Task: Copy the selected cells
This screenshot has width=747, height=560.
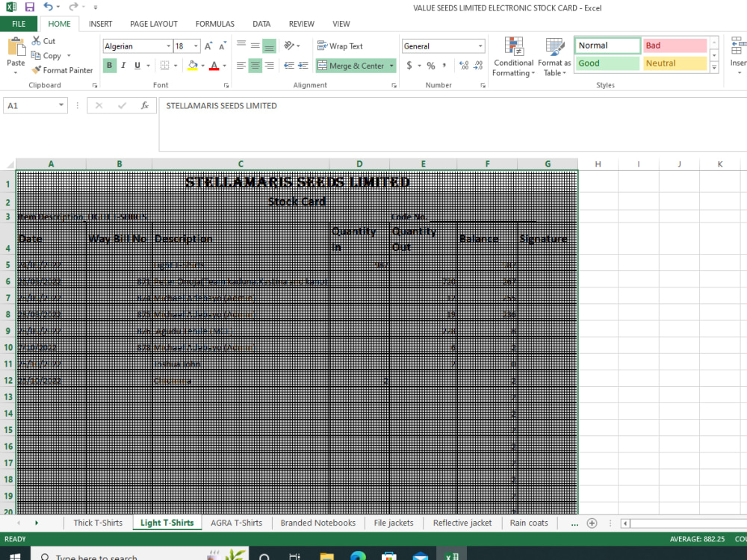Action: (46, 55)
